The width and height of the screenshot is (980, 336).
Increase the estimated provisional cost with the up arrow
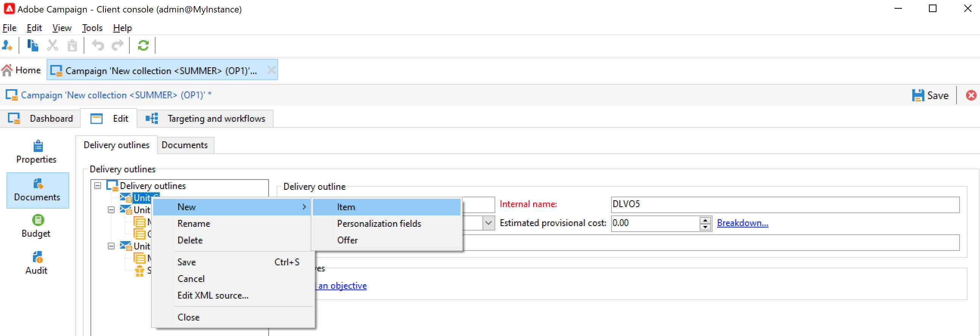(x=705, y=220)
